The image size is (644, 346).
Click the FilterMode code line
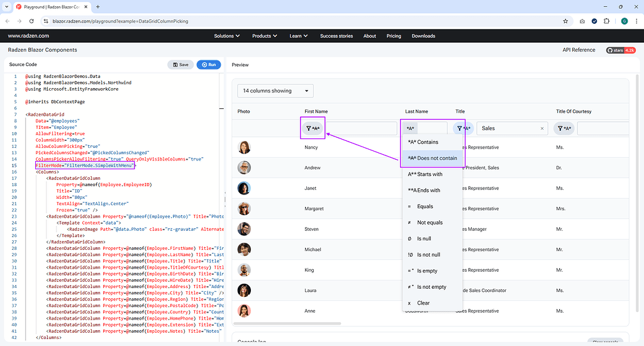point(85,165)
